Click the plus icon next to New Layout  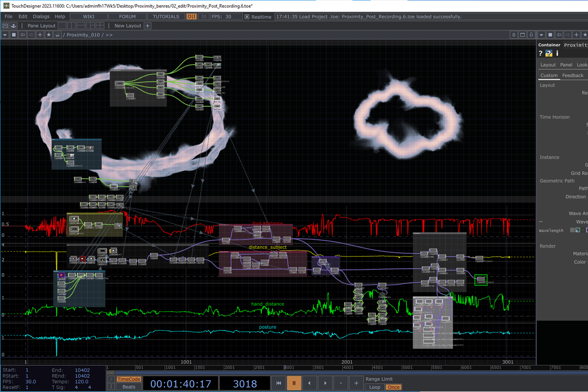[x=147, y=25]
